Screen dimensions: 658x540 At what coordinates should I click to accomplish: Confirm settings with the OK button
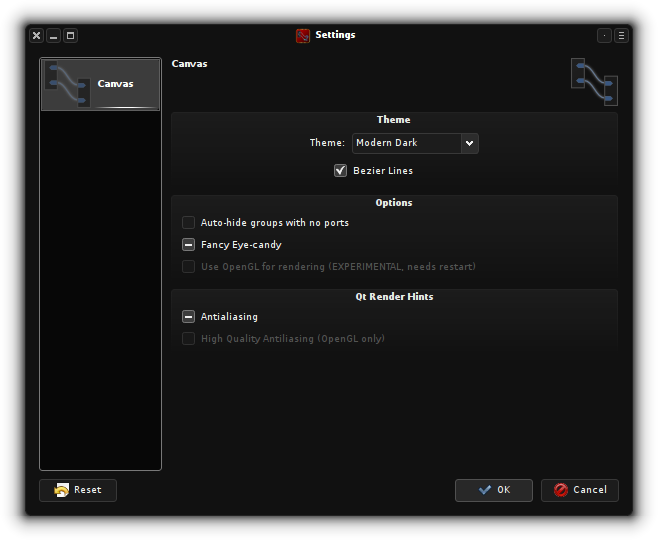(x=494, y=490)
